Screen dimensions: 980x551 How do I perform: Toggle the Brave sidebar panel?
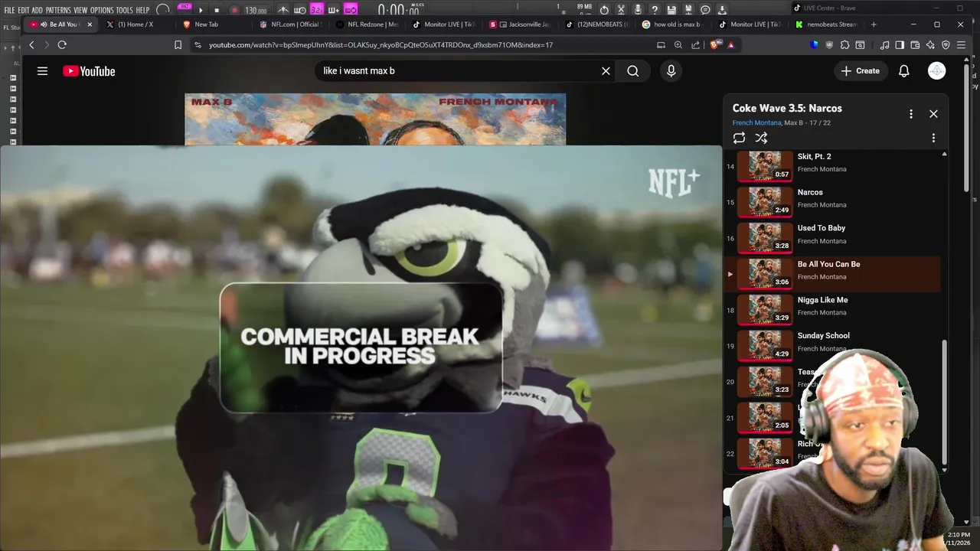(x=900, y=45)
